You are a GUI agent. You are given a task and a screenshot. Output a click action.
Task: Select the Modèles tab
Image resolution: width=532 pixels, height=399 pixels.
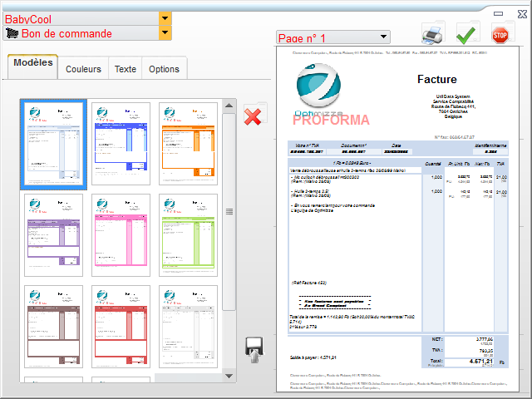click(33, 64)
